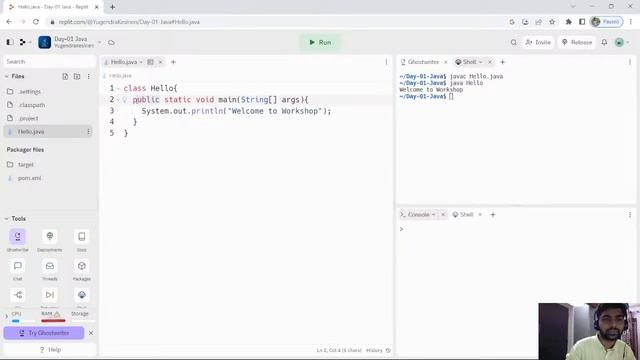Create a new folder icon
The height and width of the screenshot is (360, 640).
pos(77,76)
